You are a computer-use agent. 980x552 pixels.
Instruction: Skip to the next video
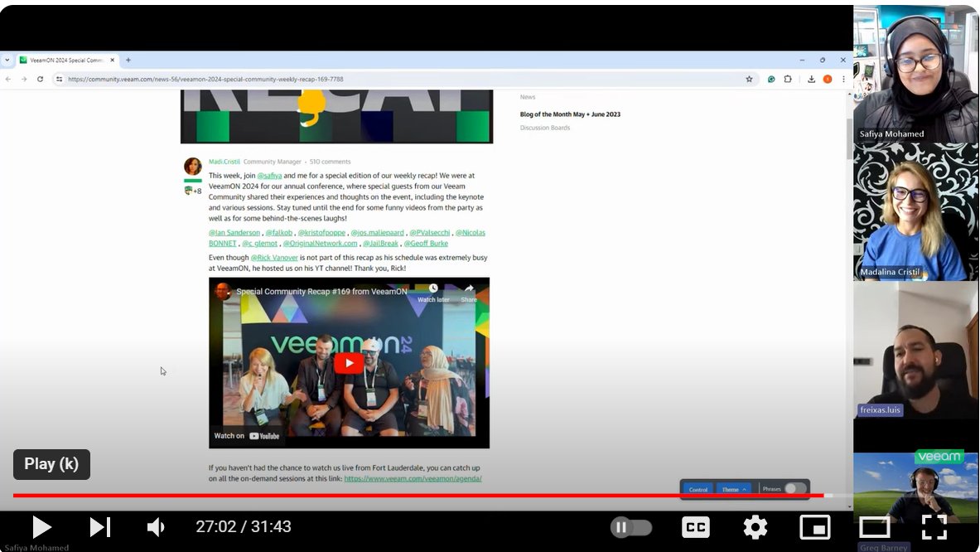(100, 527)
